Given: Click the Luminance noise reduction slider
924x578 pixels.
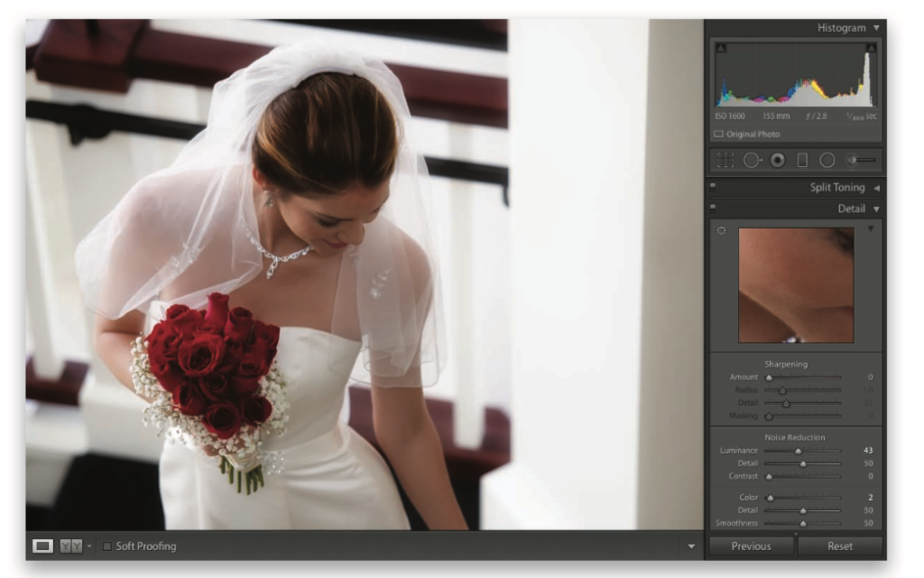Looking at the screenshot, I should (x=798, y=450).
